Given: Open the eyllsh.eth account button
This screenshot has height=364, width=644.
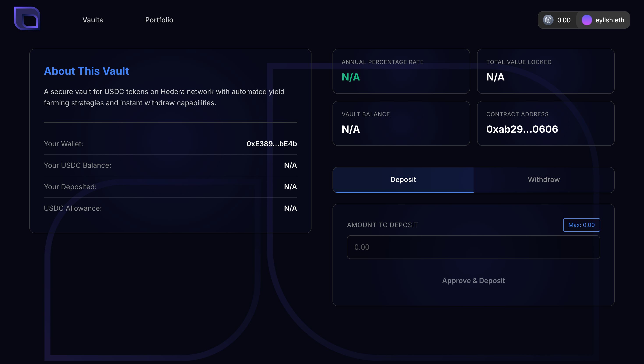Looking at the screenshot, I should [x=603, y=20].
